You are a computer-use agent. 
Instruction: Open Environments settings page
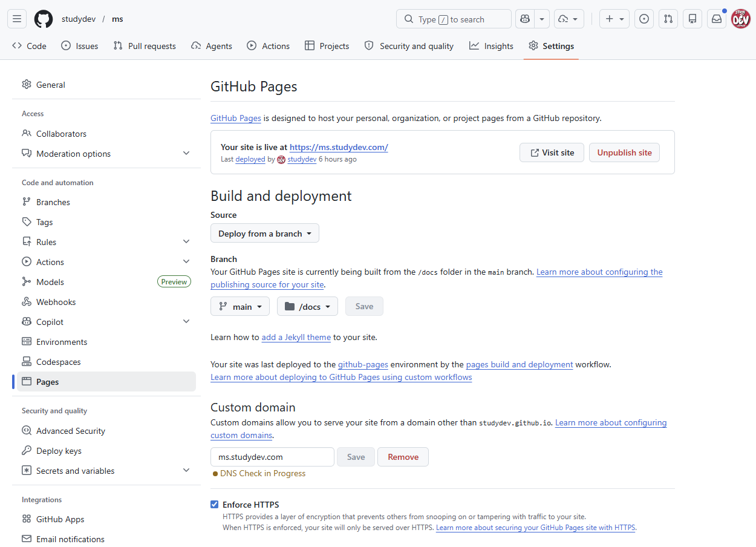click(x=106, y=342)
